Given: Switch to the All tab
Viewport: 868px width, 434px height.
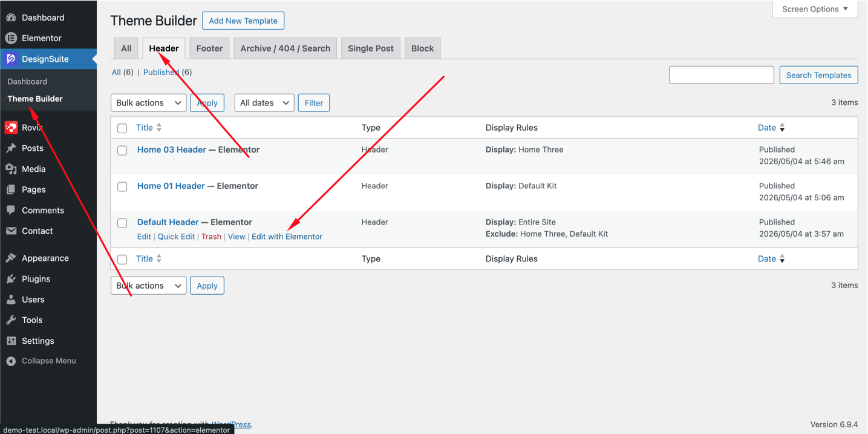Looking at the screenshot, I should point(126,48).
